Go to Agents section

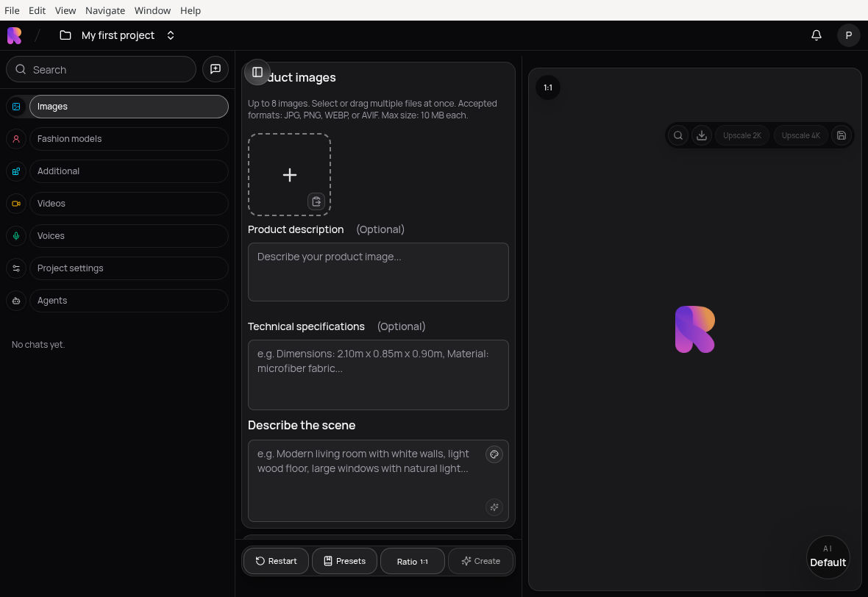(129, 301)
